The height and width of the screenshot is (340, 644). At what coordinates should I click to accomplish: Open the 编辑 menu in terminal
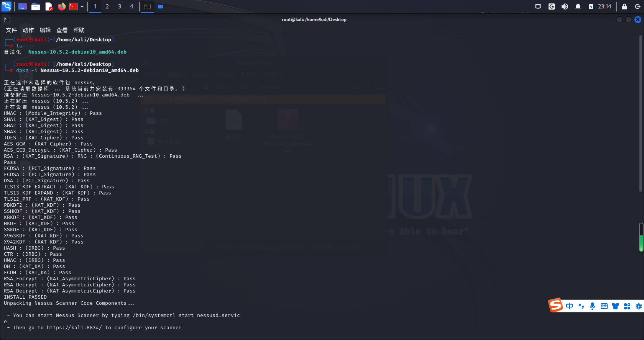pos(45,30)
